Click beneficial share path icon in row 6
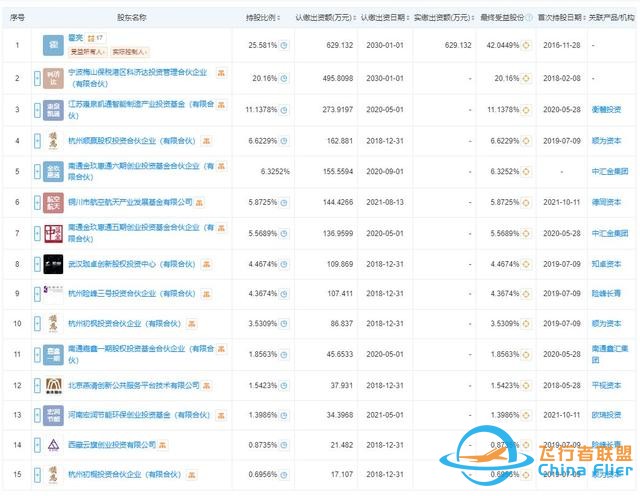Viewport: 640px width, 496px height. click(527, 202)
